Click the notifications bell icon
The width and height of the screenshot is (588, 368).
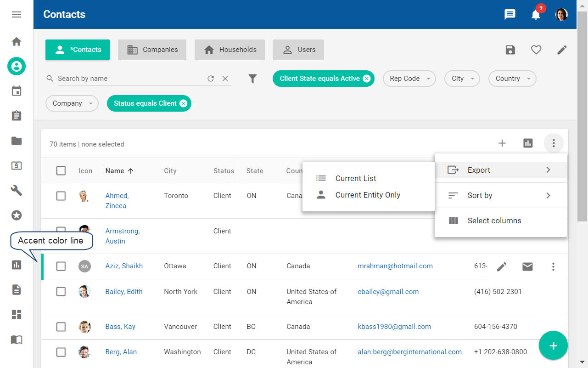(536, 15)
